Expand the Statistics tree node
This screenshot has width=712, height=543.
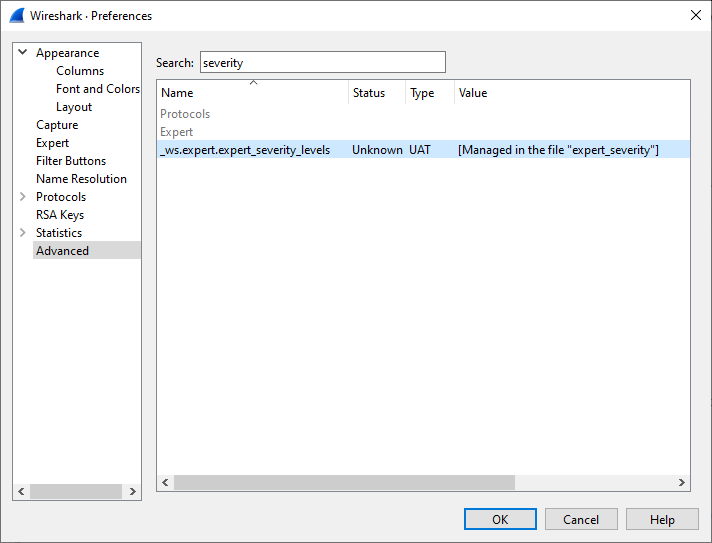click(23, 232)
